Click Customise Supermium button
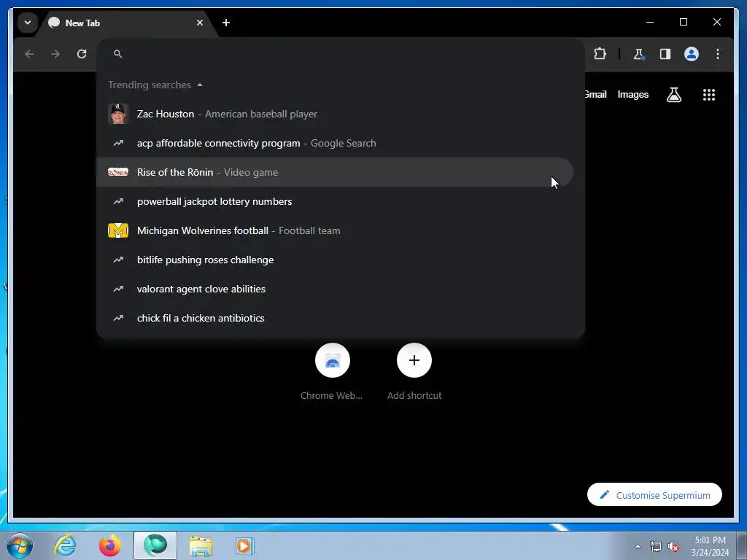 point(654,495)
